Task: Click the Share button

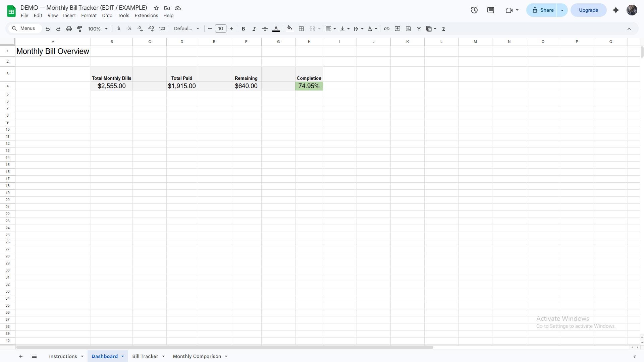Action: click(x=542, y=10)
